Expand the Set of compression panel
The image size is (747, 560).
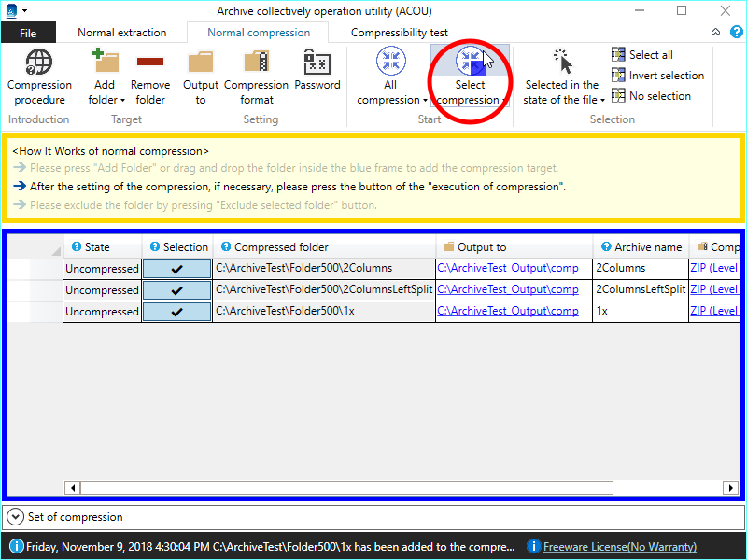15,517
